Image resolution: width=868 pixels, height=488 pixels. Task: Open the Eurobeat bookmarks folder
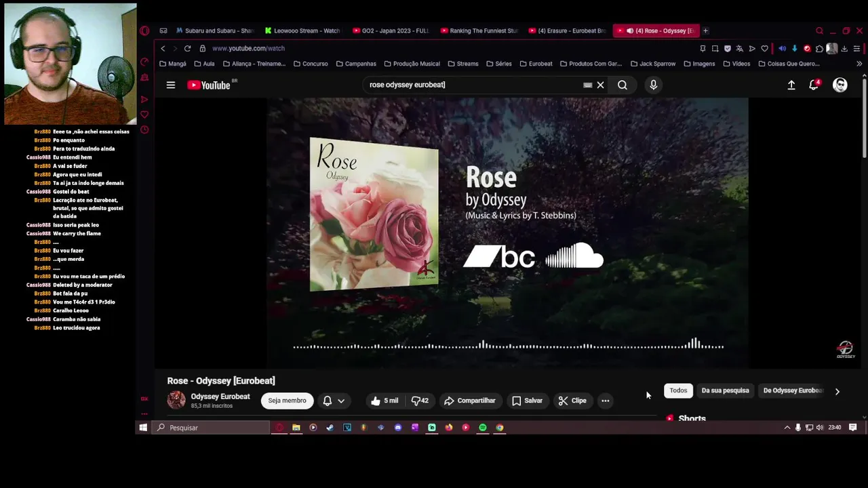pyautogui.click(x=536, y=64)
